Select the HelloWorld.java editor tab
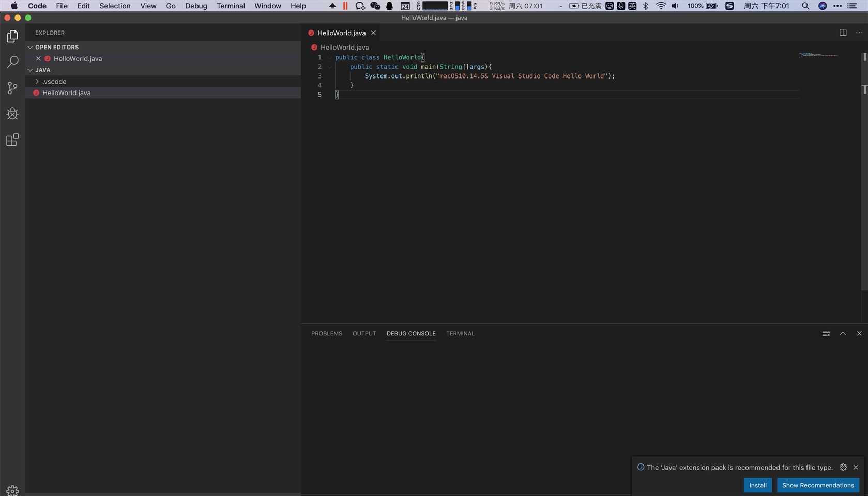 (x=341, y=33)
